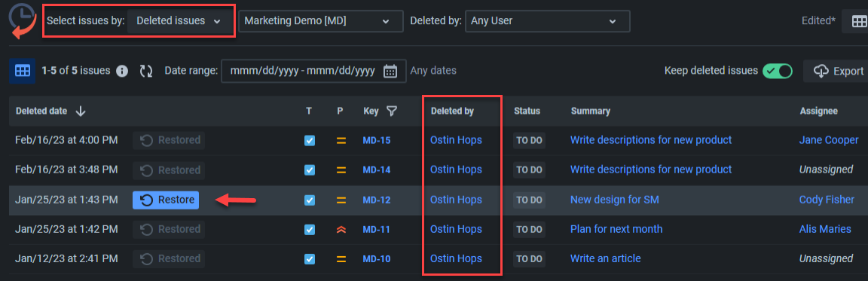Click assignee Alis Maries
Image resolution: width=868 pixels, height=281 pixels.
[825, 229]
